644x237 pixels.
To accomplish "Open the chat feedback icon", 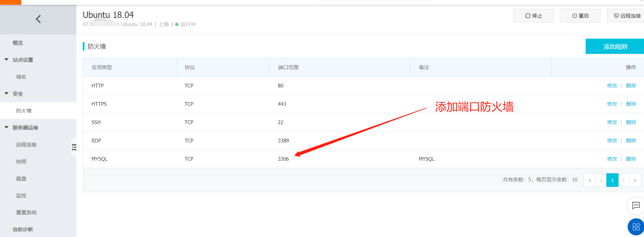I will pos(636,205).
